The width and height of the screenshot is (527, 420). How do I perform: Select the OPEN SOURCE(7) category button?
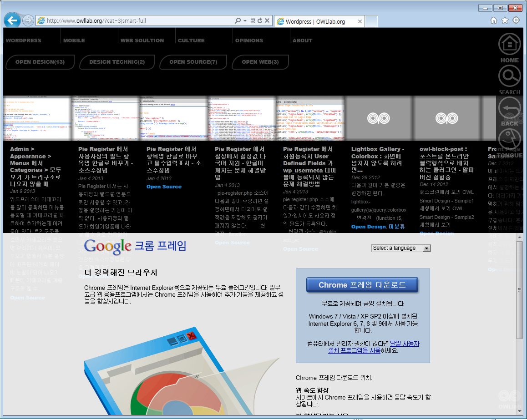pos(193,62)
